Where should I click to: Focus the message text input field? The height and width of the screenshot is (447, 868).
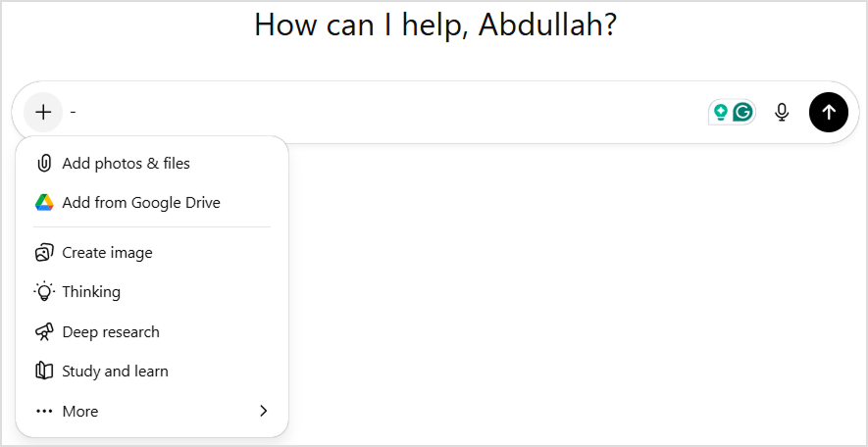(383, 112)
